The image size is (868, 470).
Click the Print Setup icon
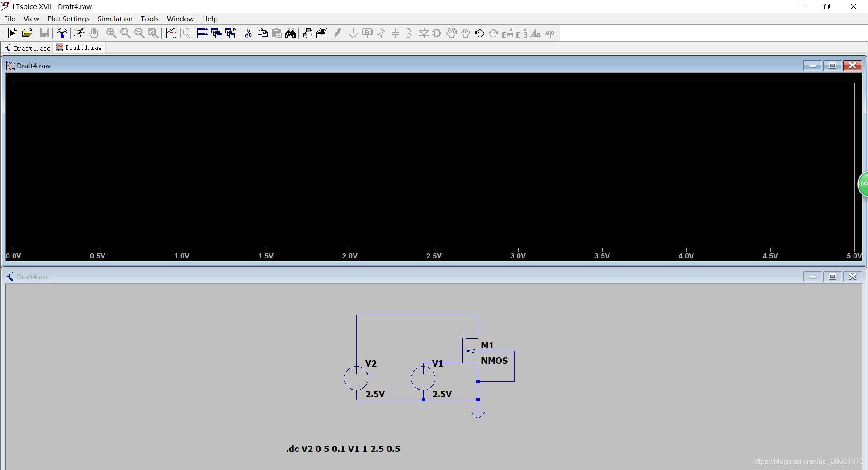pos(322,33)
